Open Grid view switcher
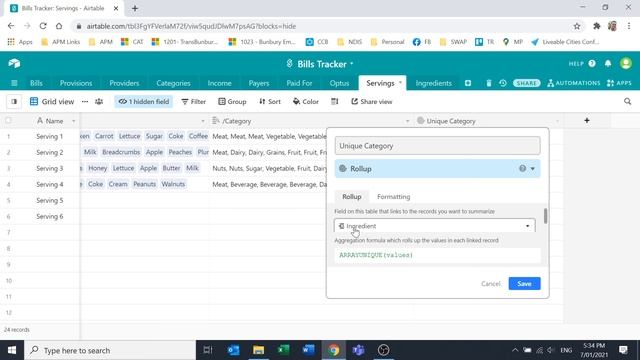This screenshot has width=640, height=360. pos(52,102)
